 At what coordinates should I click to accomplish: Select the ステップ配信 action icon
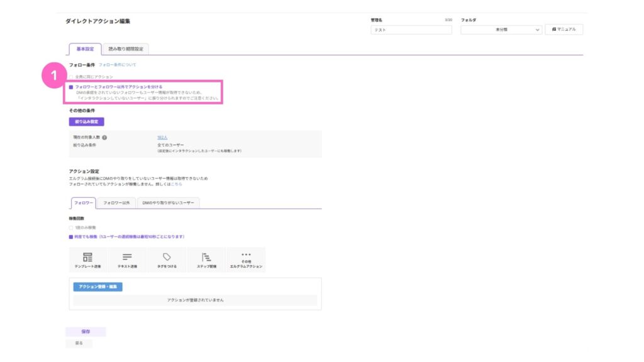coord(206,258)
